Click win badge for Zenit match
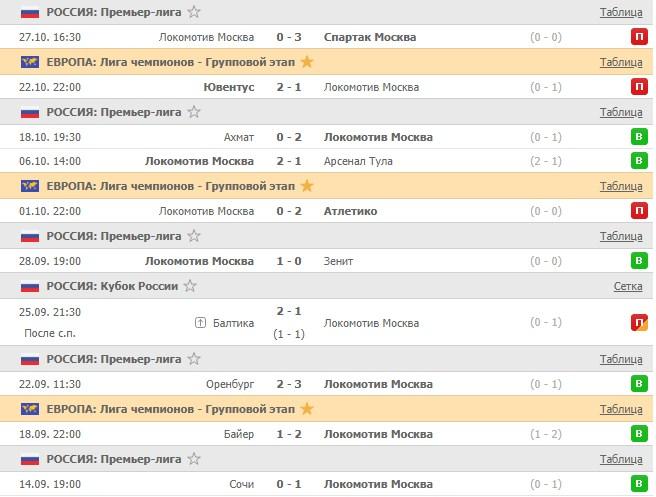This screenshot has width=656, height=497. tap(639, 261)
